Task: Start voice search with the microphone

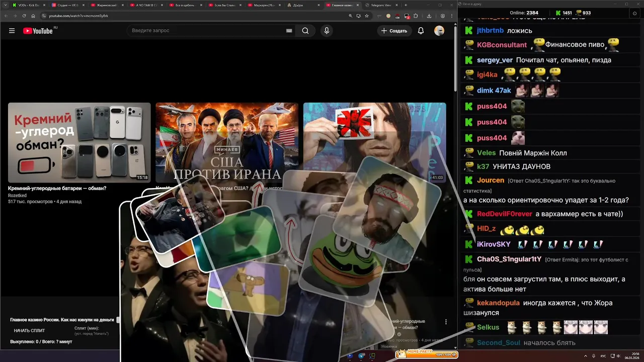Action: point(327,31)
